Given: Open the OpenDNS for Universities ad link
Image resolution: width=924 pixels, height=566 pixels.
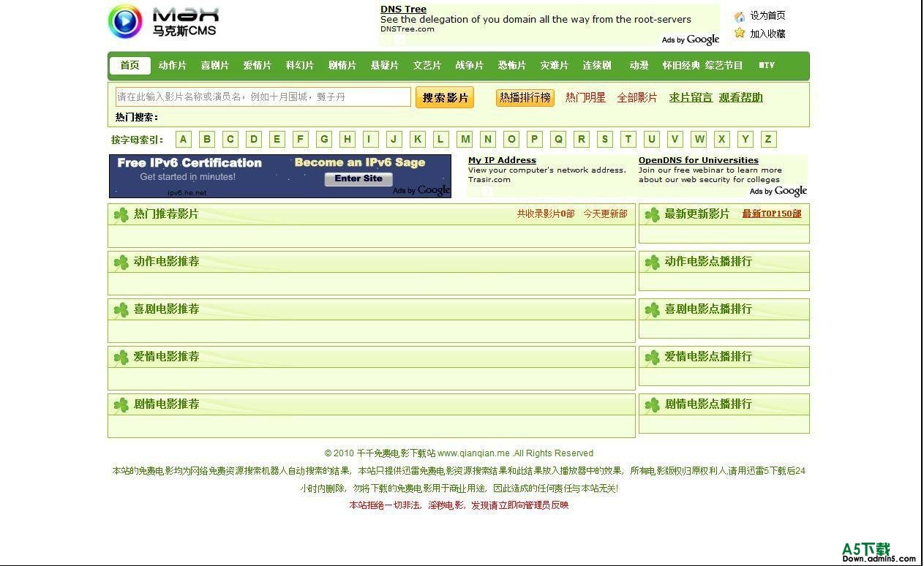Looking at the screenshot, I should (x=699, y=160).
